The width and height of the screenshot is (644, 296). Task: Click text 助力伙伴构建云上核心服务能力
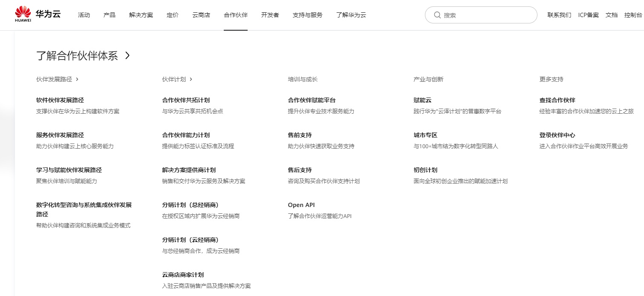75,146
